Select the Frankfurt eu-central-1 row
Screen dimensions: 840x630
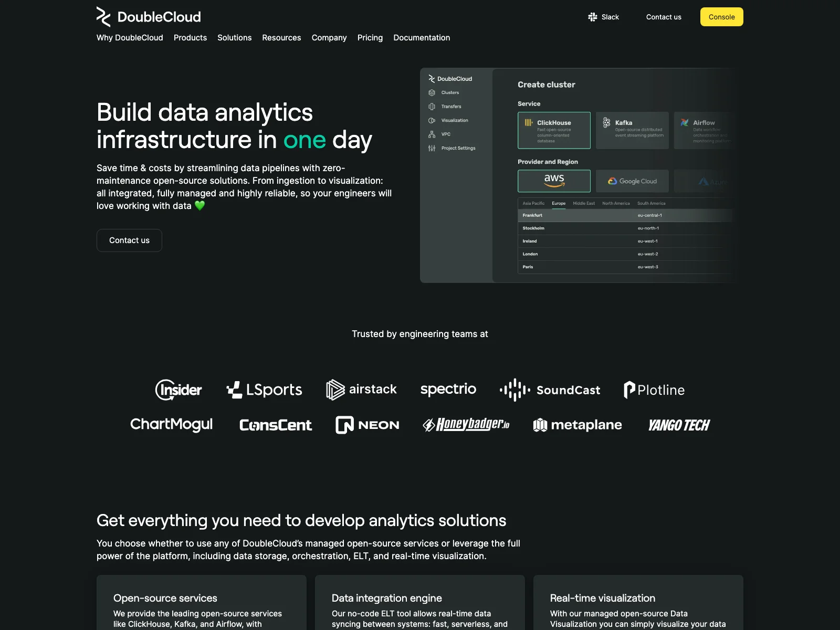[625, 215]
